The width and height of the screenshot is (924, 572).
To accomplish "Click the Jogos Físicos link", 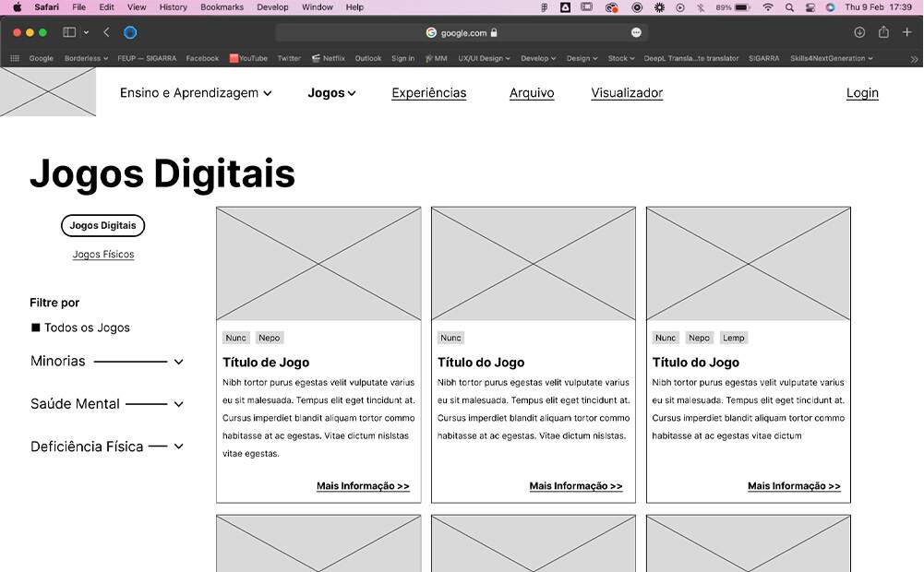I will (102, 256).
